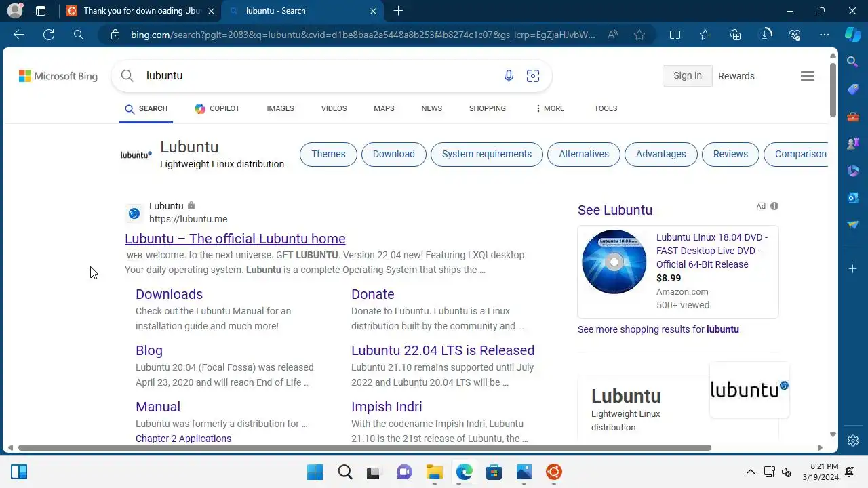Click the Themes chip
The width and height of the screenshot is (868, 488).
(x=328, y=154)
